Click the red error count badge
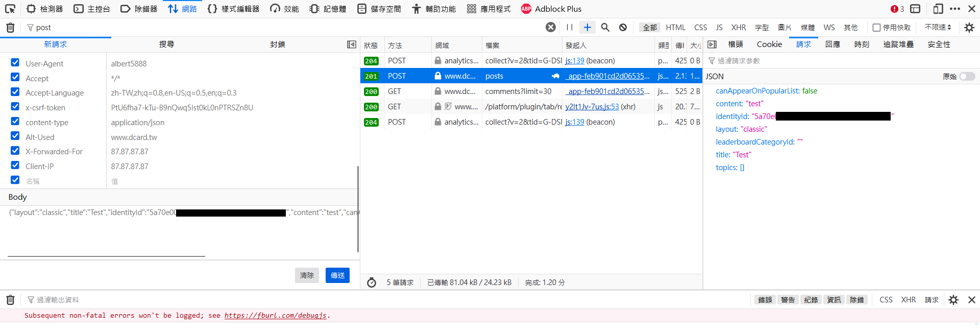 tap(897, 9)
